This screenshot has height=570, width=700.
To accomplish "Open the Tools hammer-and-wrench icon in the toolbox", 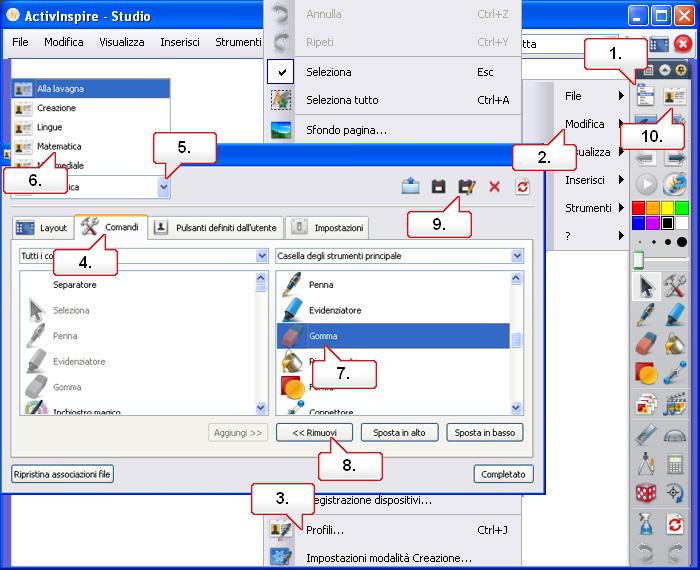I will click(675, 286).
